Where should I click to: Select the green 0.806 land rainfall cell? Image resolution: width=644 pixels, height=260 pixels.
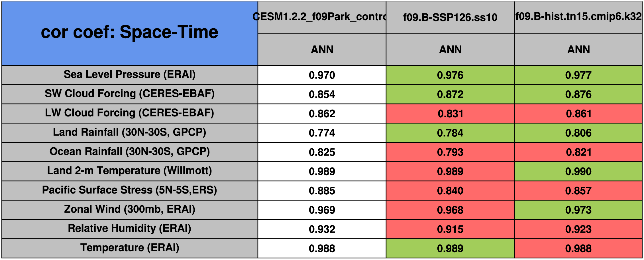point(578,133)
